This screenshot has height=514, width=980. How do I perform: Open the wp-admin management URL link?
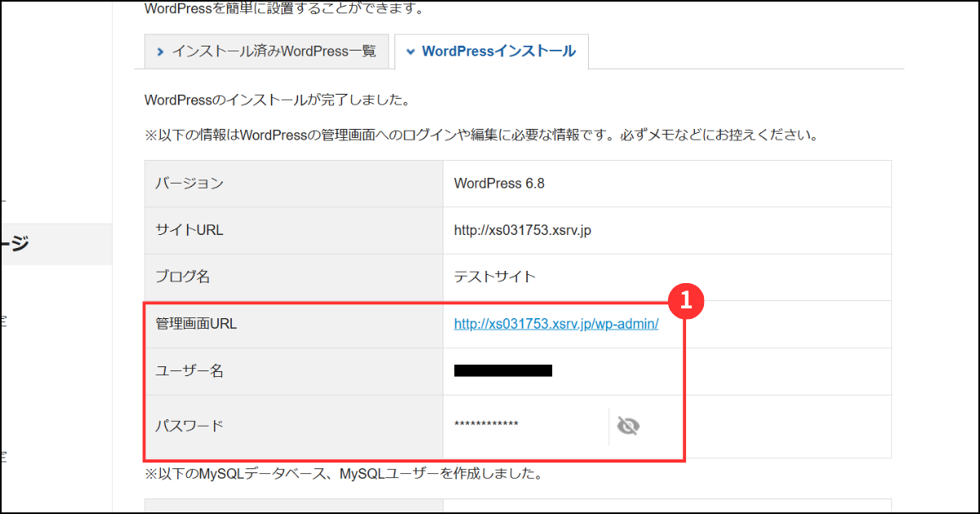point(556,324)
